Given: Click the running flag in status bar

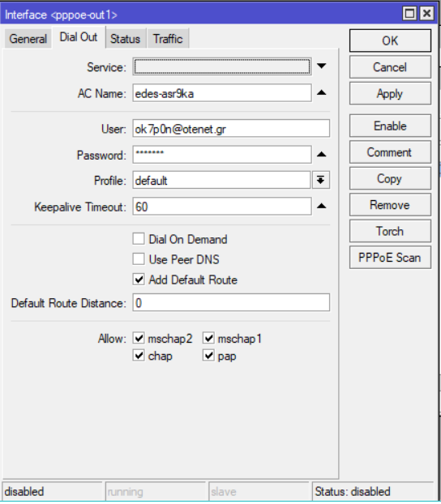Looking at the screenshot, I should [125, 492].
